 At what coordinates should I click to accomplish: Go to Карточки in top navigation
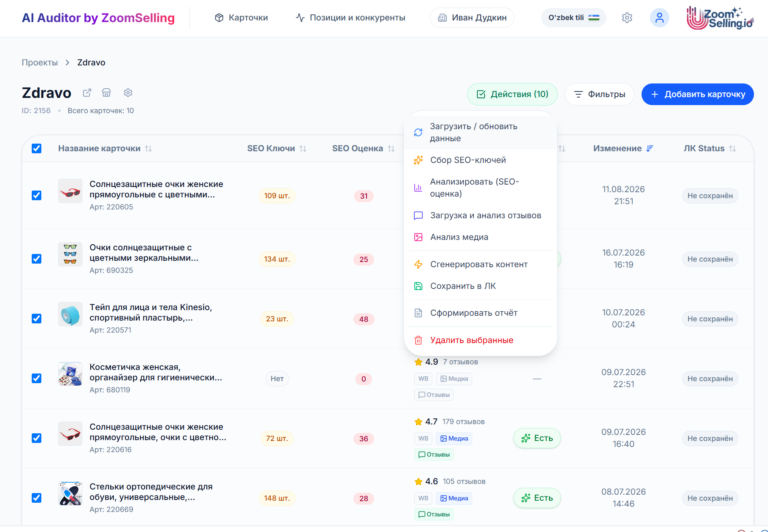(x=241, y=18)
